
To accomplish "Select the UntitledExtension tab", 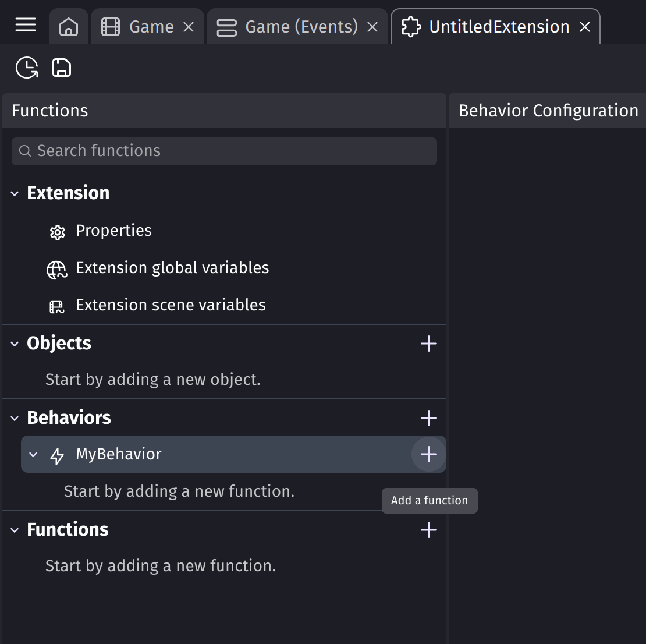I will [495, 27].
